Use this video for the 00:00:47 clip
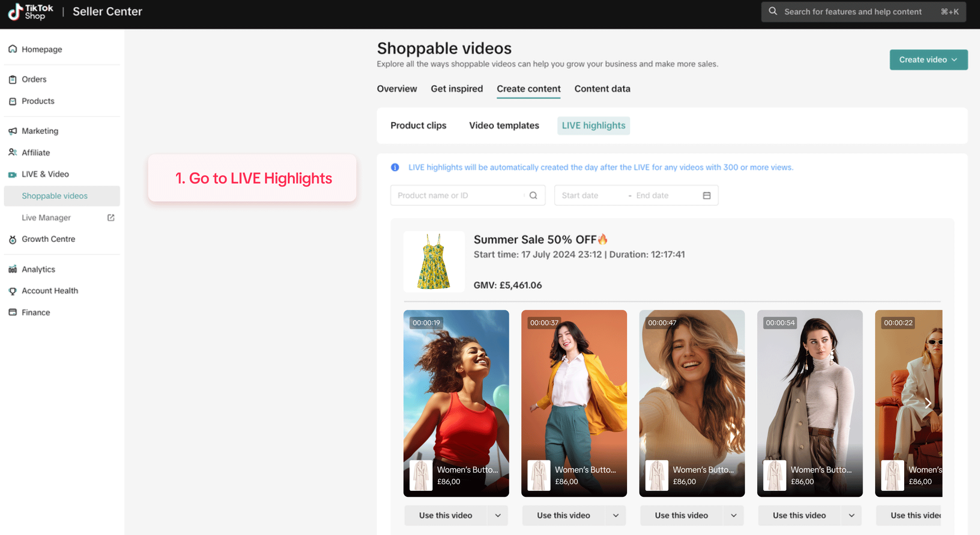980x535 pixels. pos(681,515)
